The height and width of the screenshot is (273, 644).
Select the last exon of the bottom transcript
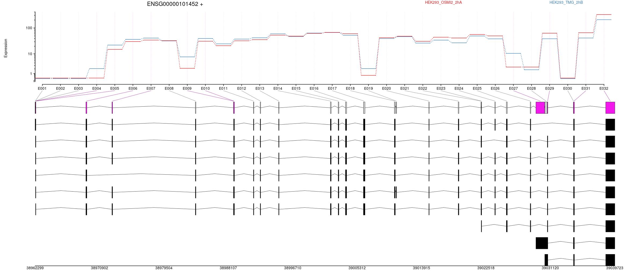click(x=610, y=260)
